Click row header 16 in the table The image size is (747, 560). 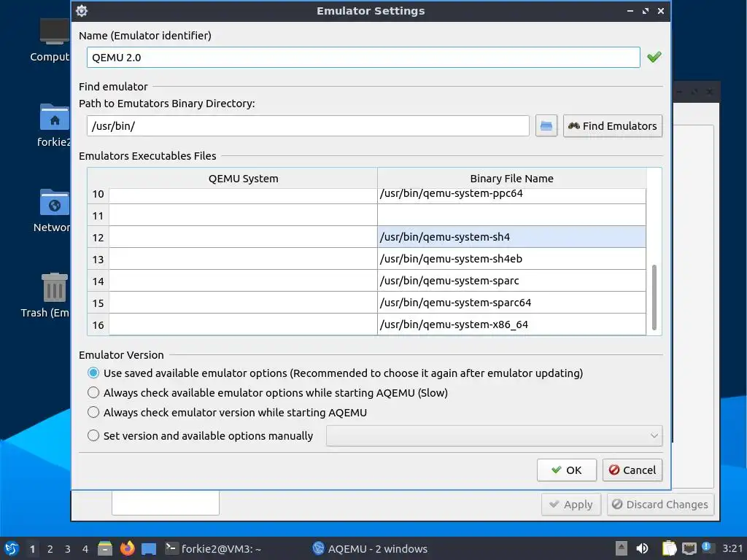point(98,325)
